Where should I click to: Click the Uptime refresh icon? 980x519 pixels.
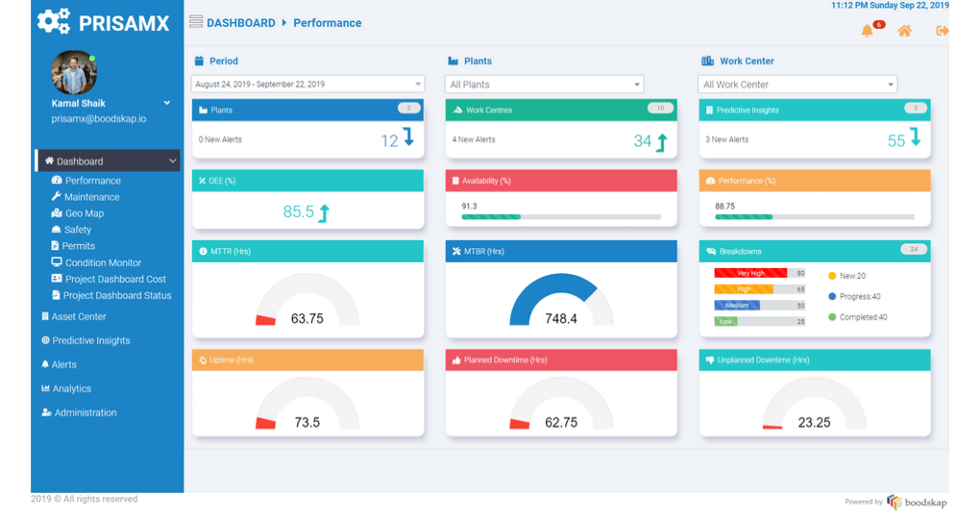click(203, 360)
